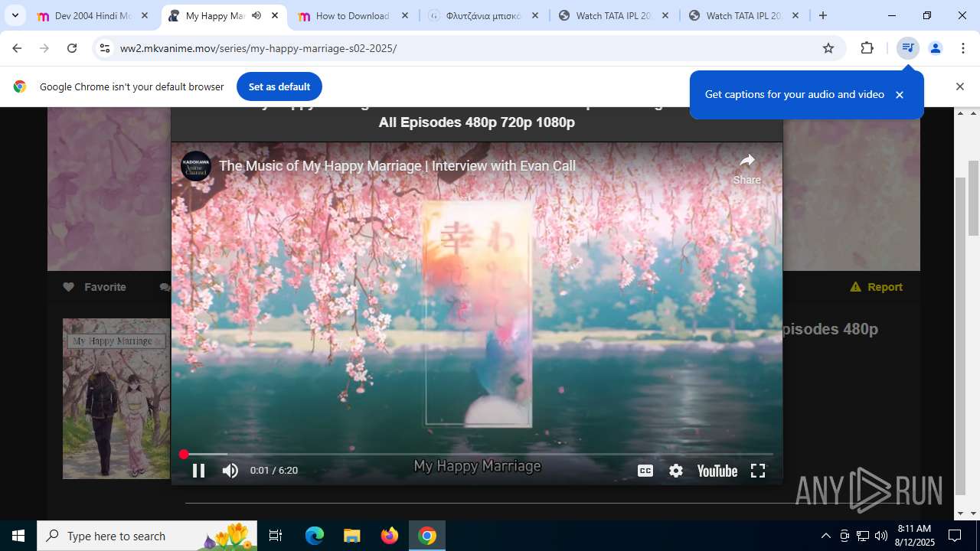Open the taskbar clock and calendar
The width and height of the screenshot is (980, 551).
(914, 536)
